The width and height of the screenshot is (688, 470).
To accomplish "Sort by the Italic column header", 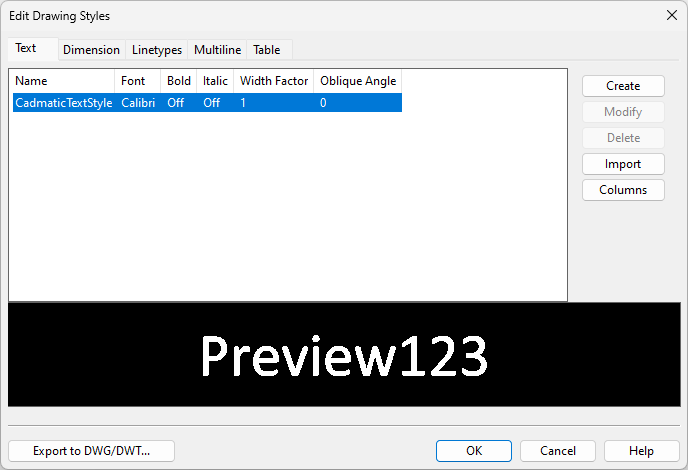I will [x=215, y=81].
